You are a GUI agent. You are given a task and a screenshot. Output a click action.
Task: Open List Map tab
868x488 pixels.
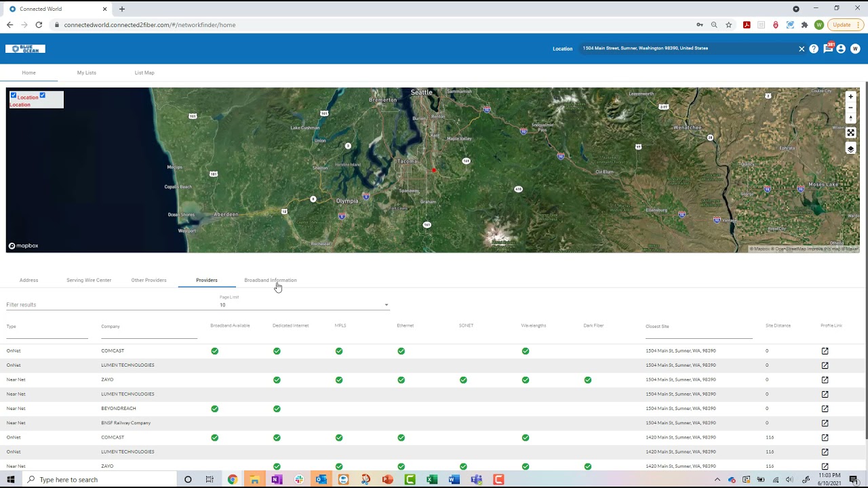pyautogui.click(x=144, y=73)
